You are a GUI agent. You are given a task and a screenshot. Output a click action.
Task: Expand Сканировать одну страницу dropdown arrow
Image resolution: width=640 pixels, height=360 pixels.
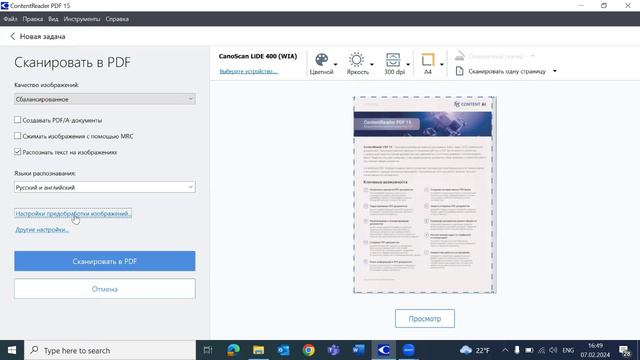pos(555,71)
